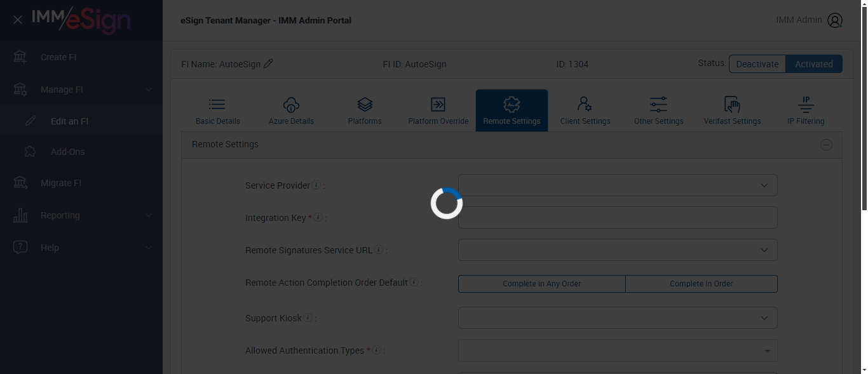The image size is (868, 374).
Task: Click the Platforms layers icon
Action: coord(365,104)
